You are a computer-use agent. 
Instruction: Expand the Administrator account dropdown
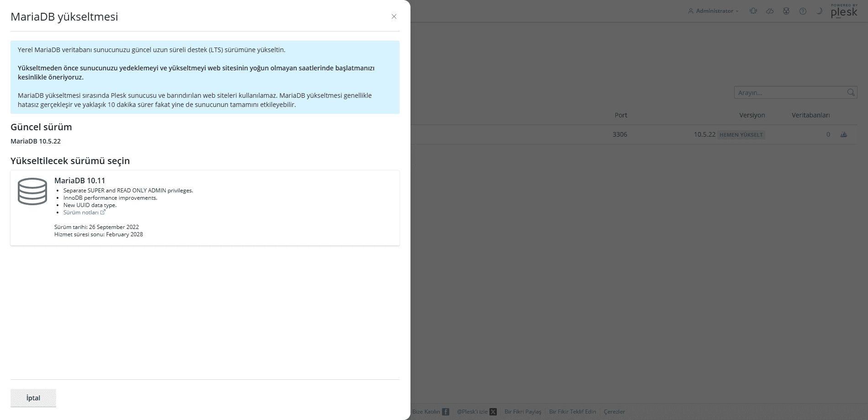pos(713,11)
